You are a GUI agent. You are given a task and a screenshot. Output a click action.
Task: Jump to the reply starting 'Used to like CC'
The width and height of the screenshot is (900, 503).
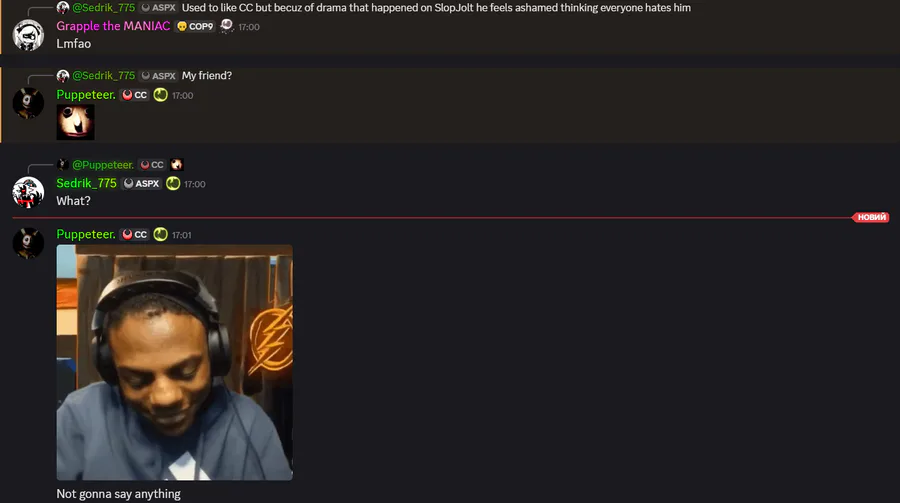436,8
